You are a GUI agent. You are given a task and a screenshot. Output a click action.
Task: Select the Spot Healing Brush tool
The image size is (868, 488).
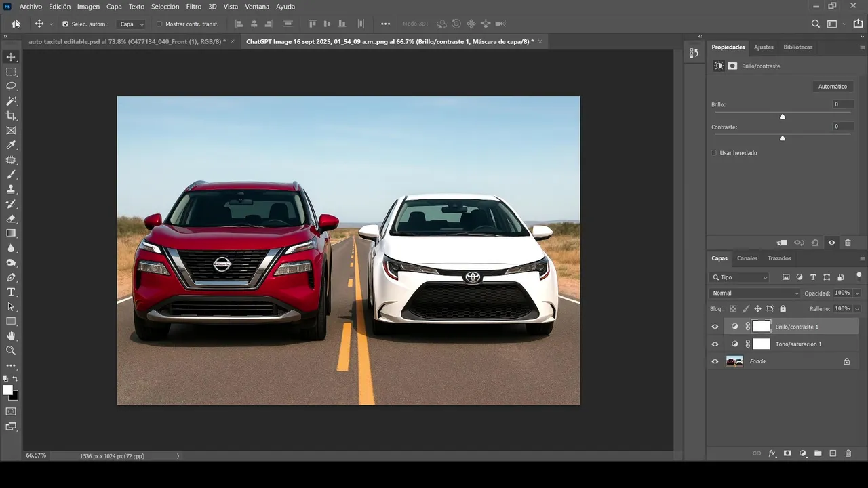(x=11, y=160)
